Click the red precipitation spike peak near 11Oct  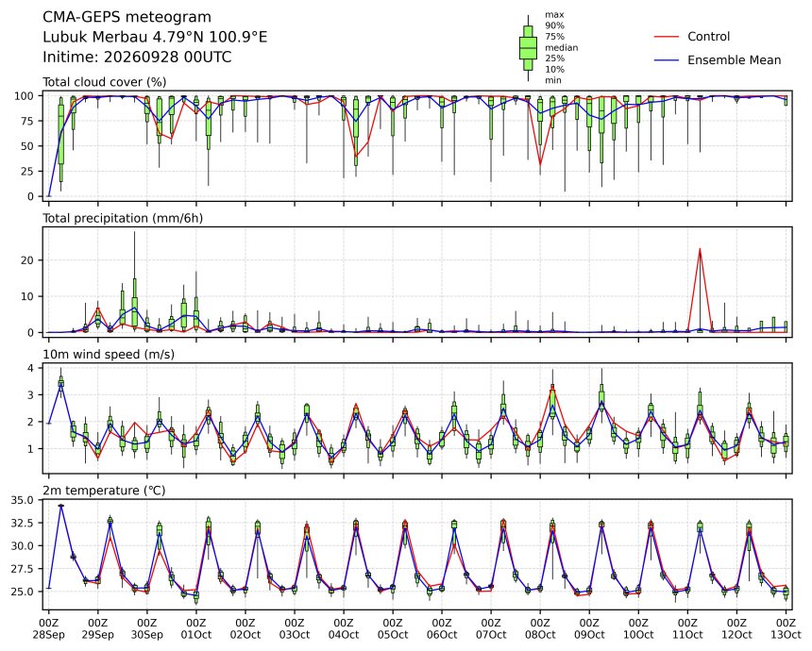click(700, 249)
